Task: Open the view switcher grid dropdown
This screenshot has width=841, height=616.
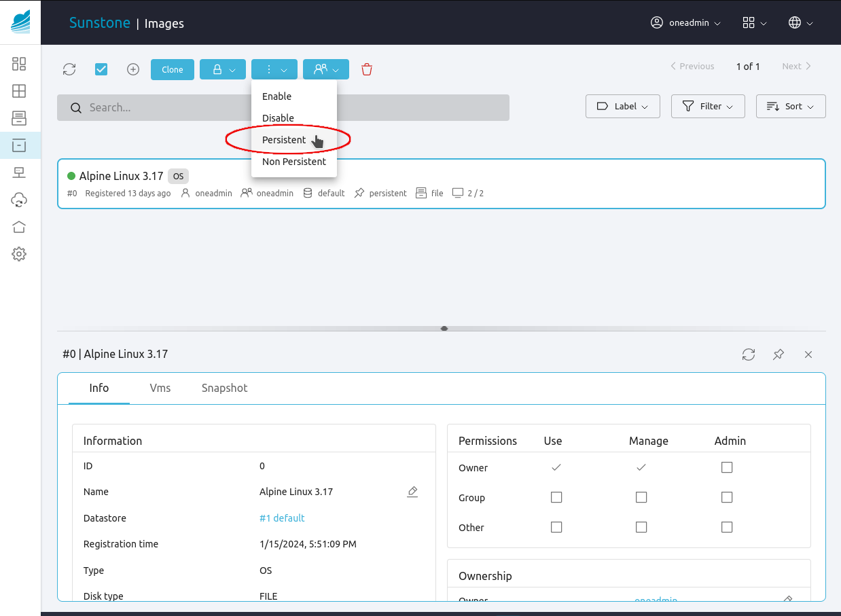Action: pos(755,22)
